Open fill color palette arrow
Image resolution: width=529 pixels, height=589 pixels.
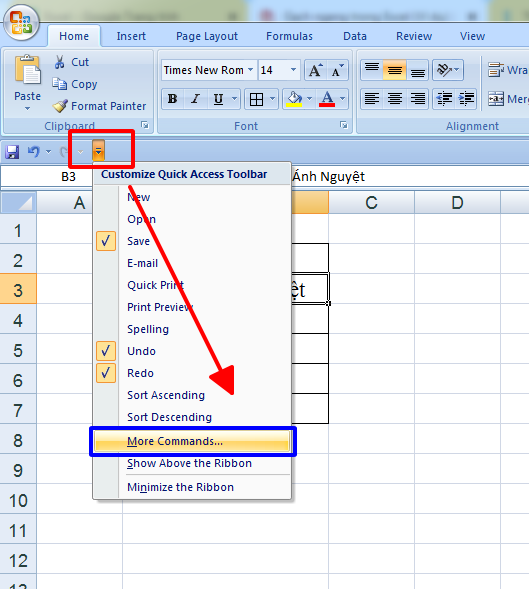(x=310, y=99)
